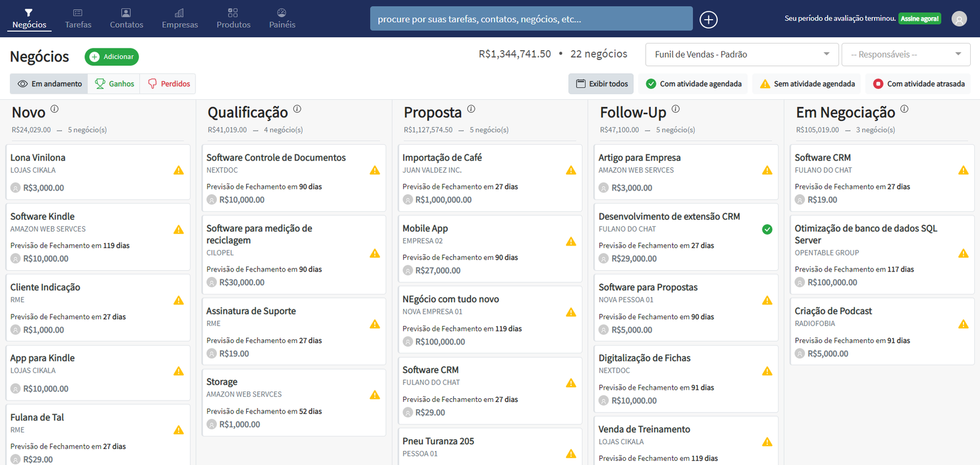The image size is (980, 465).
Task: Open the Funil de Vendas - Padrão dropdown
Action: (x=742, y=55)
